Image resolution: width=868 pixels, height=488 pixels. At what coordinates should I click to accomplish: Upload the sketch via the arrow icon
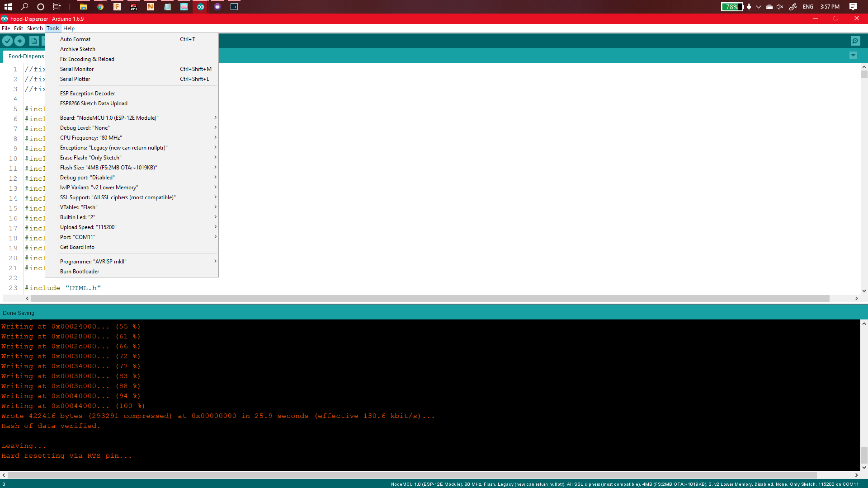[x=20, y=41]
